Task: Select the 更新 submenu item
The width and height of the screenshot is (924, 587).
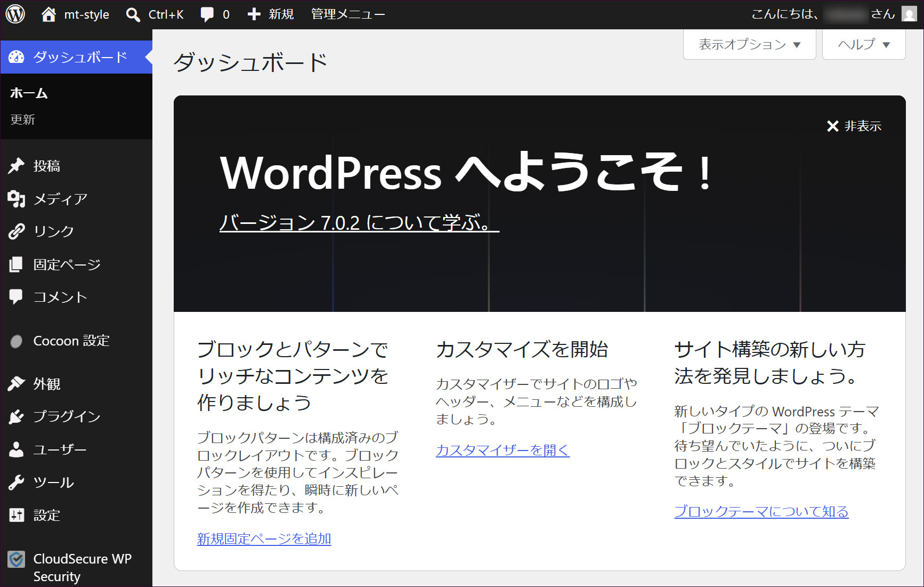Action: click(23, 119)
